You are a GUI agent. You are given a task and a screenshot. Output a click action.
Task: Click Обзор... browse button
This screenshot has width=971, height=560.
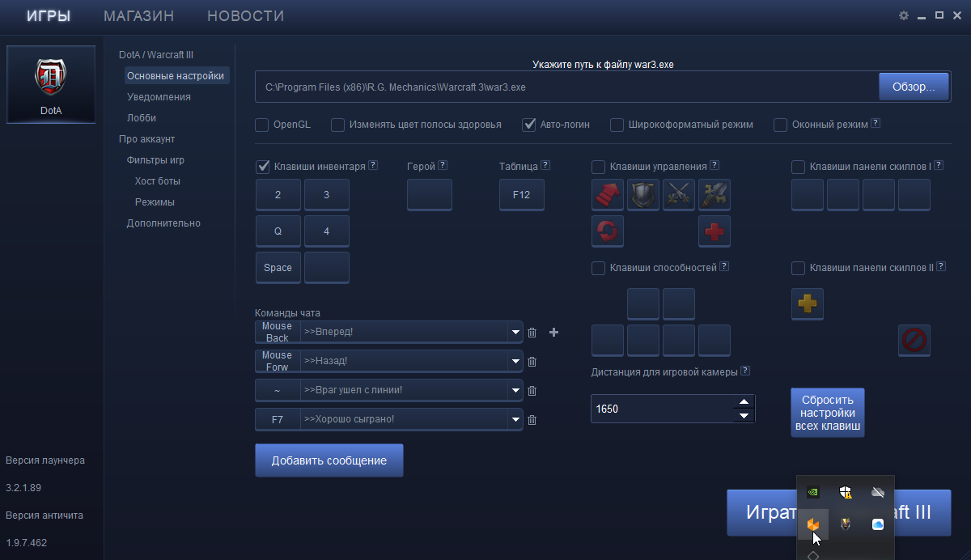pyautogui.click(x=914, y=87)
